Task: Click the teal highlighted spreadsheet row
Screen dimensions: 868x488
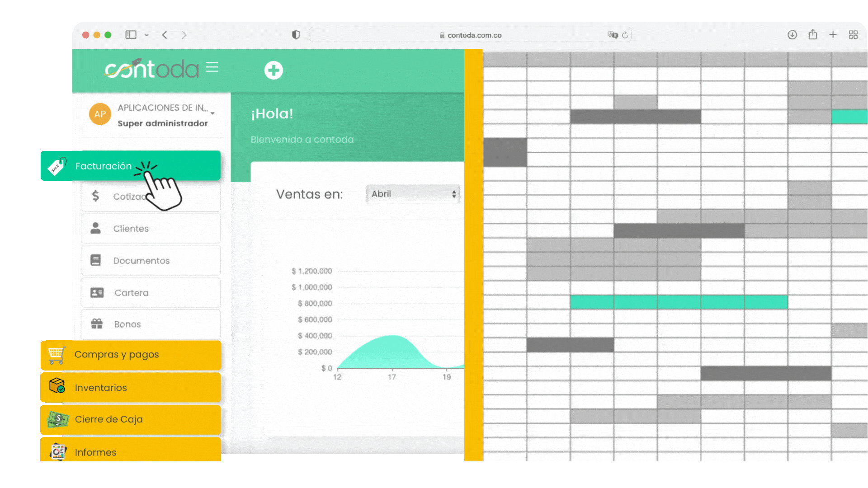Action: coord(678,302)
